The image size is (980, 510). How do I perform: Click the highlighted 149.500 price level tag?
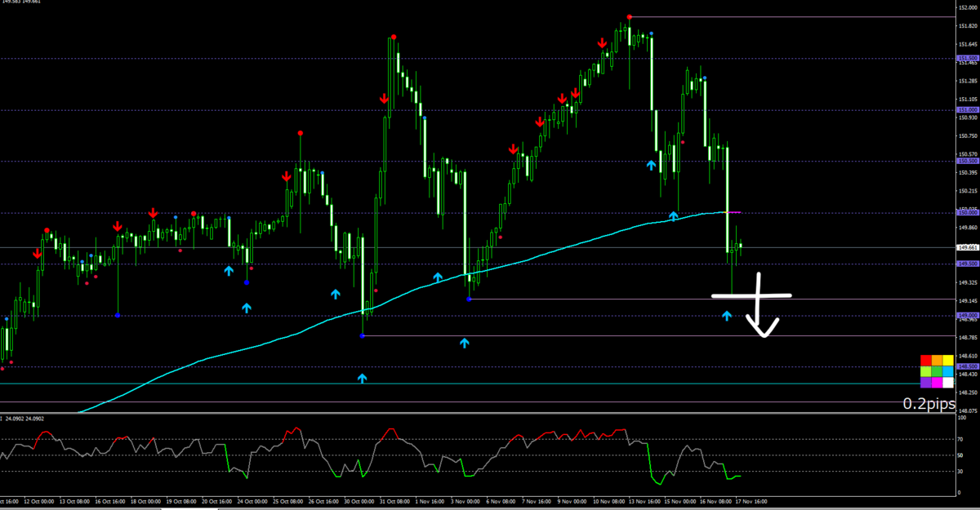tap(968, 264)
